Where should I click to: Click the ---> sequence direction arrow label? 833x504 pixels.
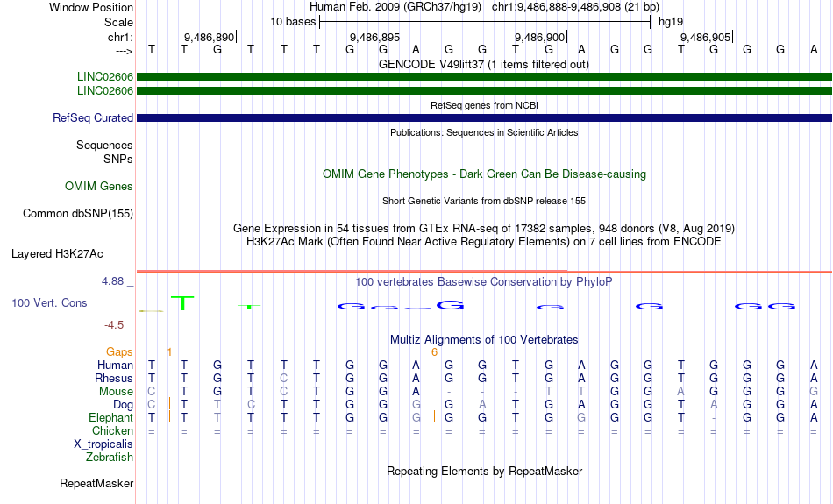(124, 51)
